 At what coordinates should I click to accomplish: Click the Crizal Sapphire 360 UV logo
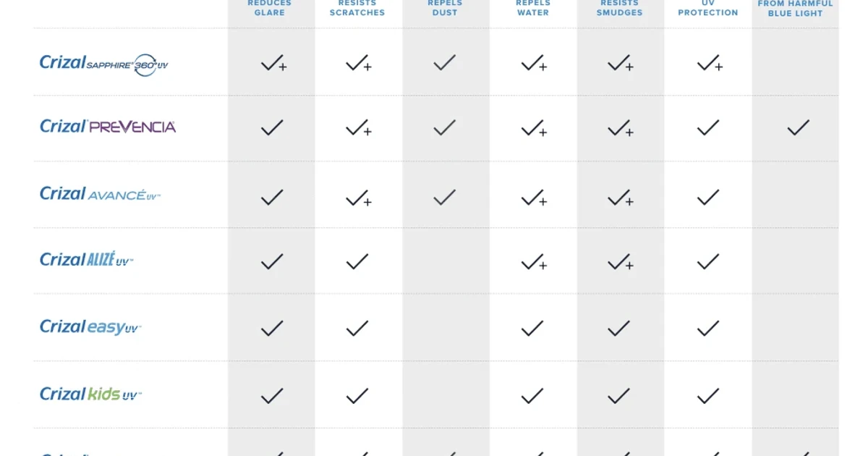[104, 64]
